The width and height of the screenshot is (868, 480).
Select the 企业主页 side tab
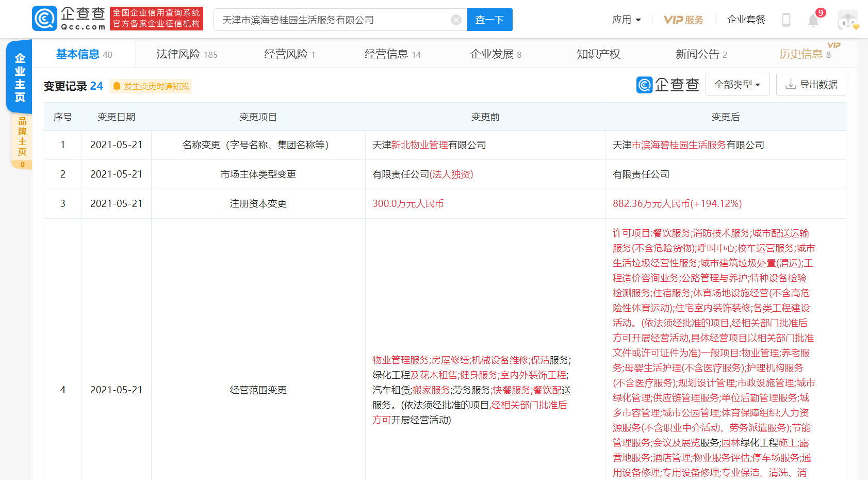click(x=20, y=77)
